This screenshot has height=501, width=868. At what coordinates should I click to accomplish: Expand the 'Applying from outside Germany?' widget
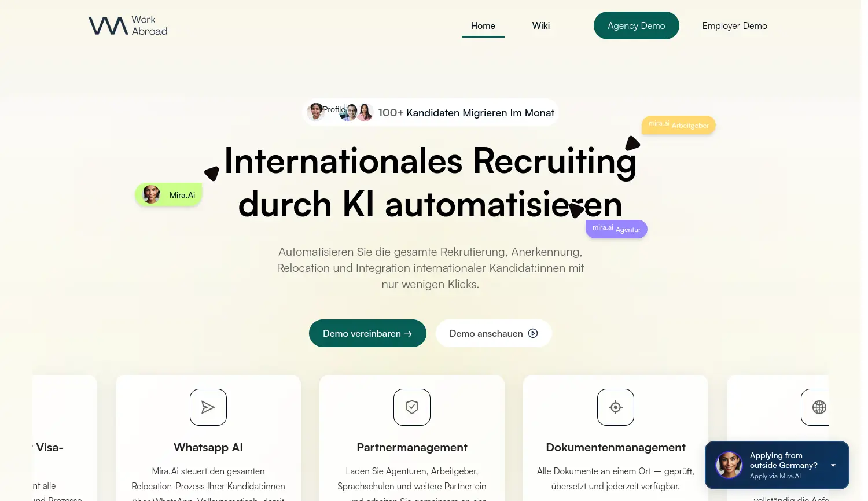[x=833, y=465]
